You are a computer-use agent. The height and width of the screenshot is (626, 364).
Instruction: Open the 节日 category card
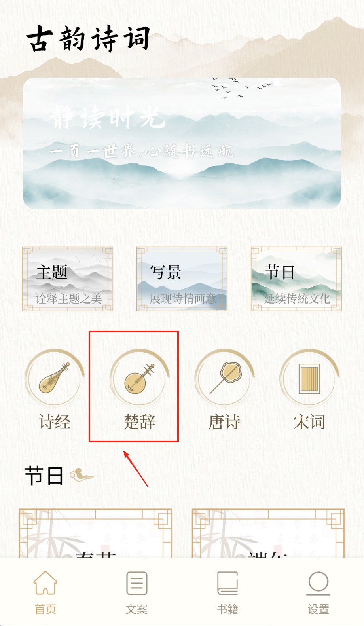[296, 279]
